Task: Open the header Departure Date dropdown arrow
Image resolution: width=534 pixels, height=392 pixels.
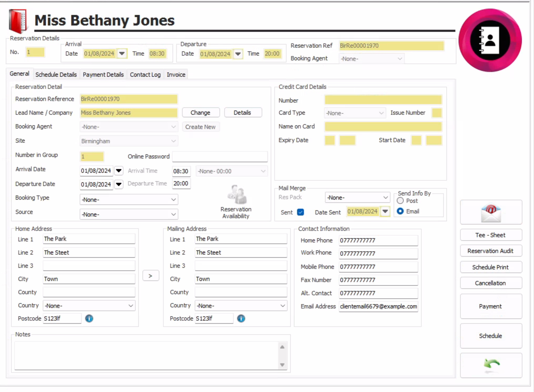Action: [238, 54]
